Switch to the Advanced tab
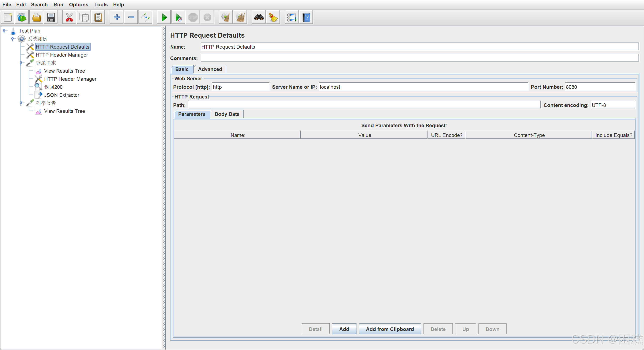Image resolution: width=644 pixels, height=350 pixels. pyautogui.click(x=210, y=69)
